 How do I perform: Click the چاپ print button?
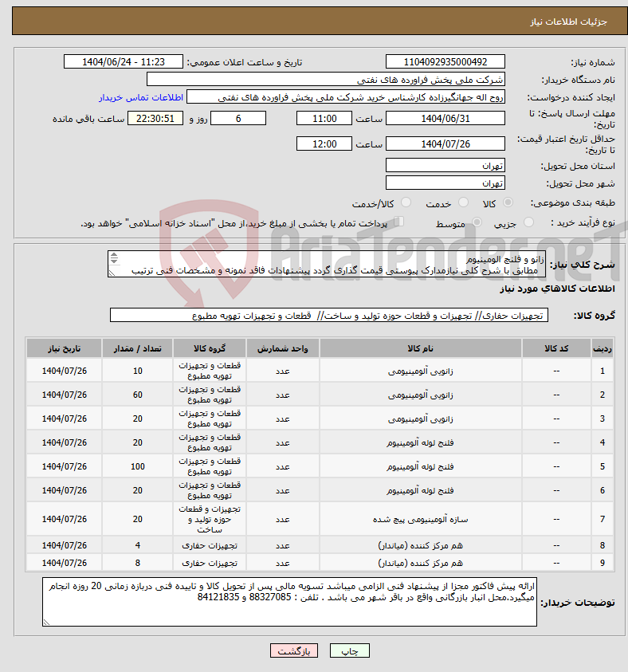point(350,650)
